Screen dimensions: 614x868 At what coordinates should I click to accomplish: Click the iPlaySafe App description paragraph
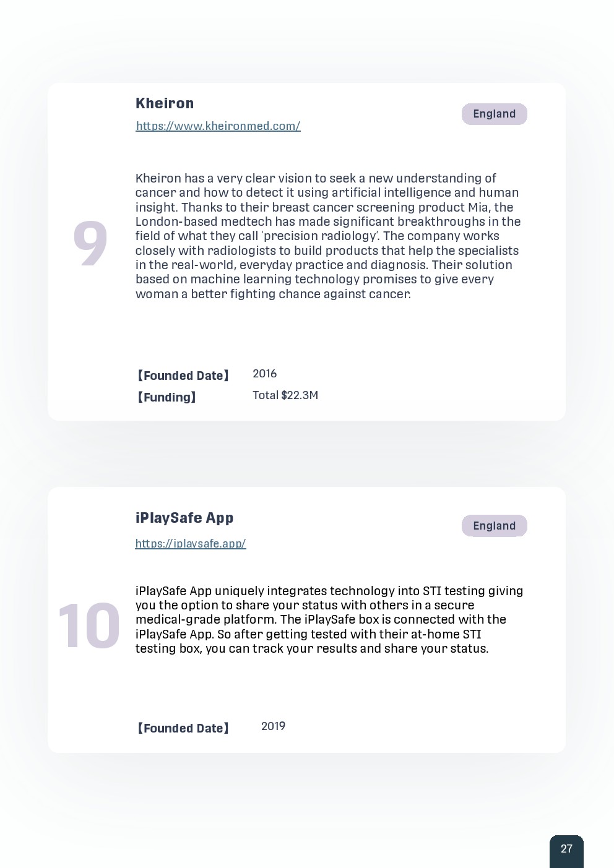point(328,619)
